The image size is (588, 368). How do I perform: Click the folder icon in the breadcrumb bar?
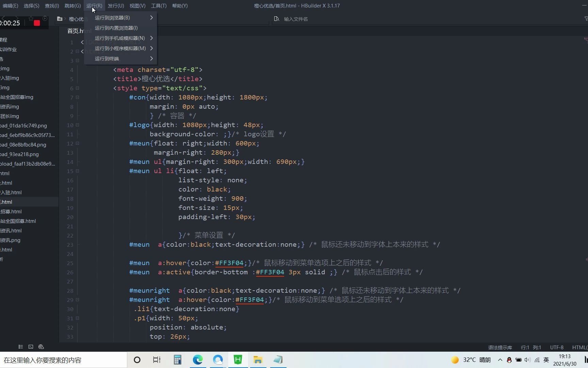60,19
